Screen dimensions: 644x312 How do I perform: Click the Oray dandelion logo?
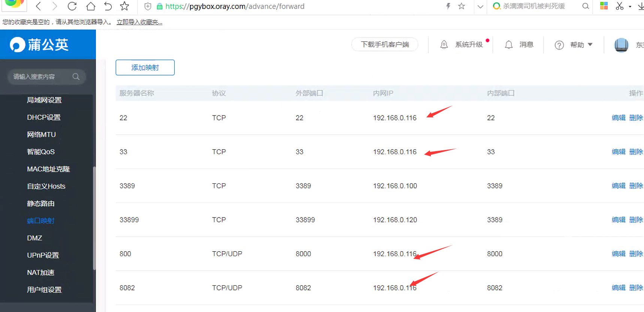pyautogui.click(x=39, y=45)
